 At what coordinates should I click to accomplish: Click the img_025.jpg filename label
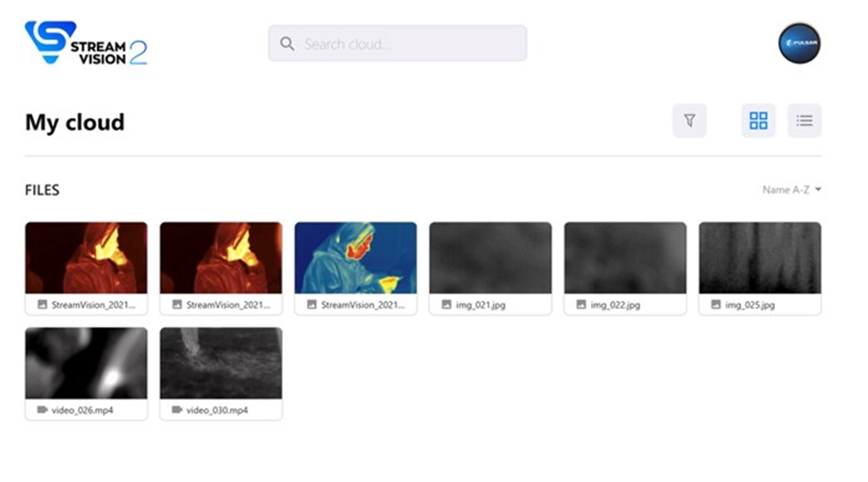pos(752,305)
